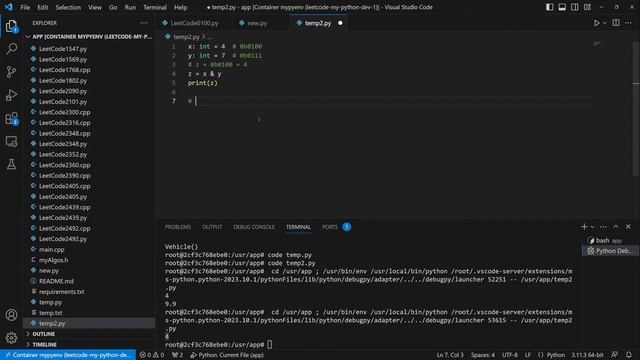The height and width of the screenshot is (360, 640).
Task: Maximize the terminal panel size
Action: click(x=616, y=227)
